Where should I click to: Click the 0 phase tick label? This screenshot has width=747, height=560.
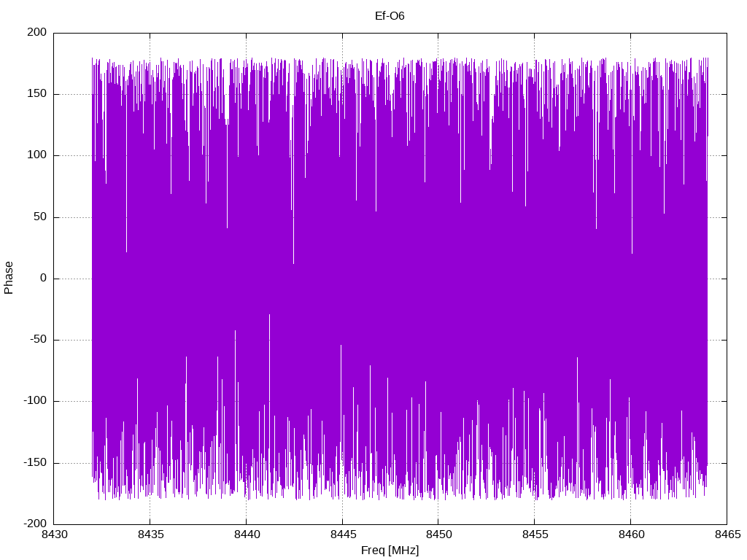tap(43, 278)
